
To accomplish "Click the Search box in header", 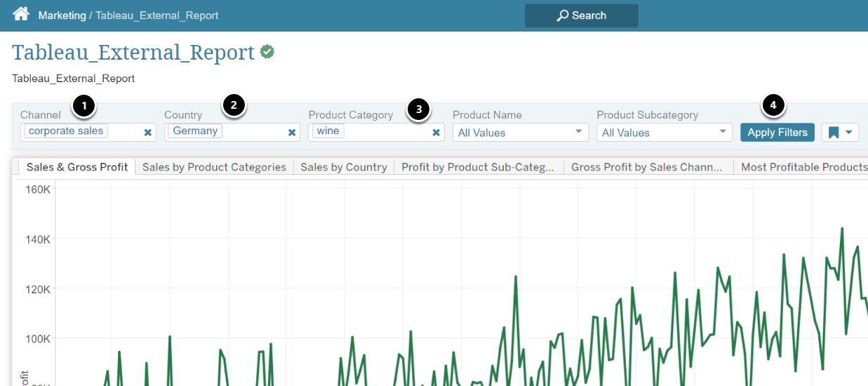I will tap(582, 15).
